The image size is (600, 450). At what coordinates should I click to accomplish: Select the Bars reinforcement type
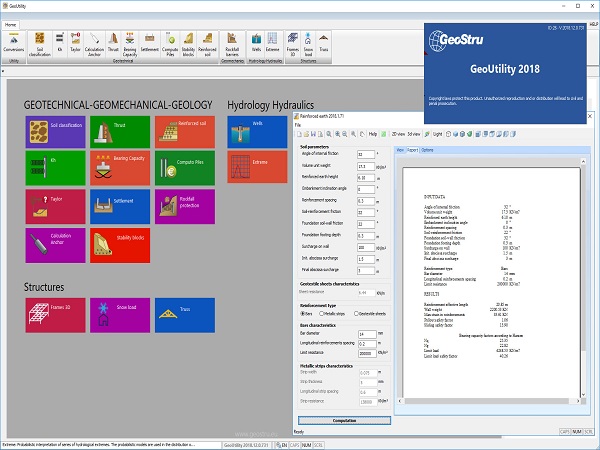point(306,313)
